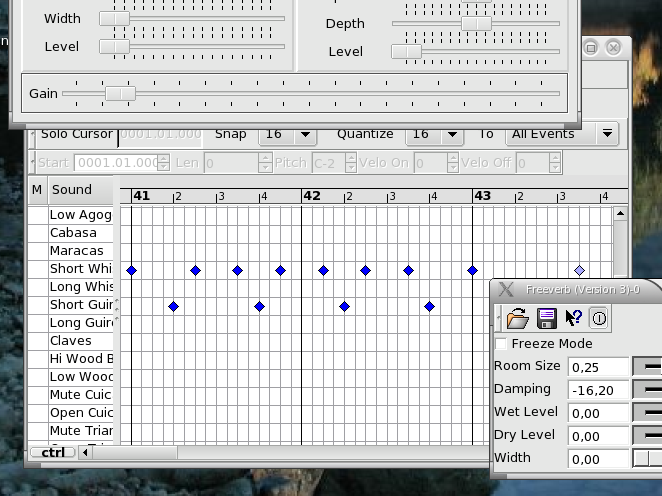The image size is (662, 496).
Task: Toggle mute cell for Claves row
Action: tap(38, 341)
